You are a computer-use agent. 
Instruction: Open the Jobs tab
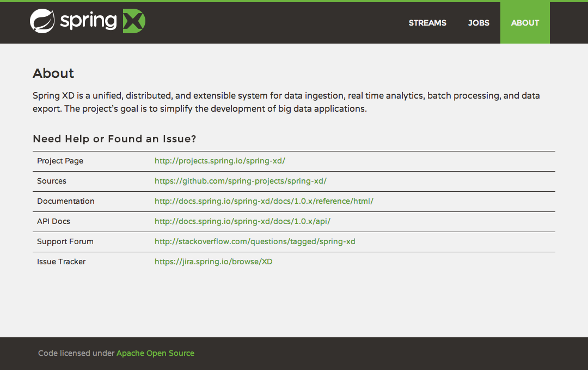pos(479,23)
